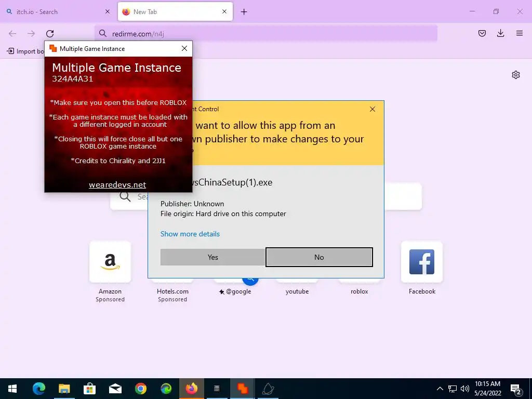Open the Edge Dev icon in taskbar

166,389
